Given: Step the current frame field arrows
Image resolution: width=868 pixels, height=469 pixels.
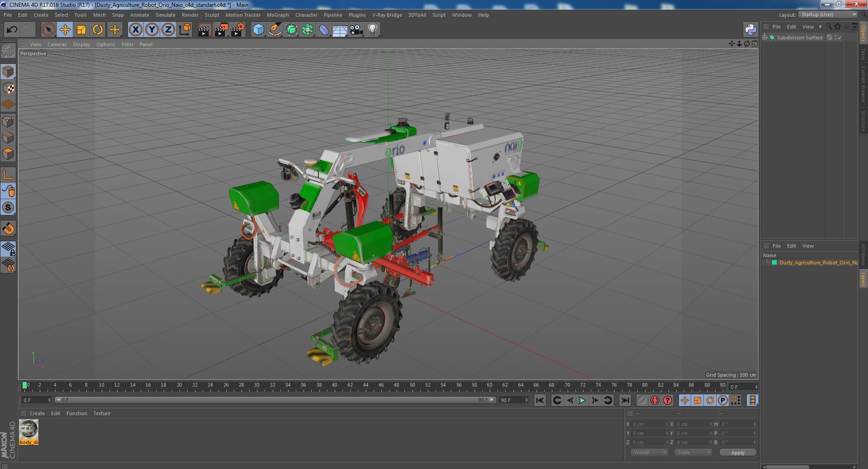Looking at the screenshot, I should point(756,387).
